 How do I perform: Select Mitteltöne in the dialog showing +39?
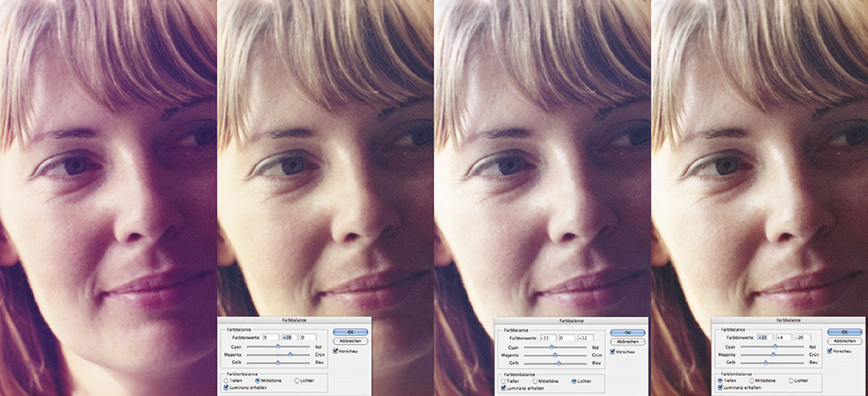258,380
